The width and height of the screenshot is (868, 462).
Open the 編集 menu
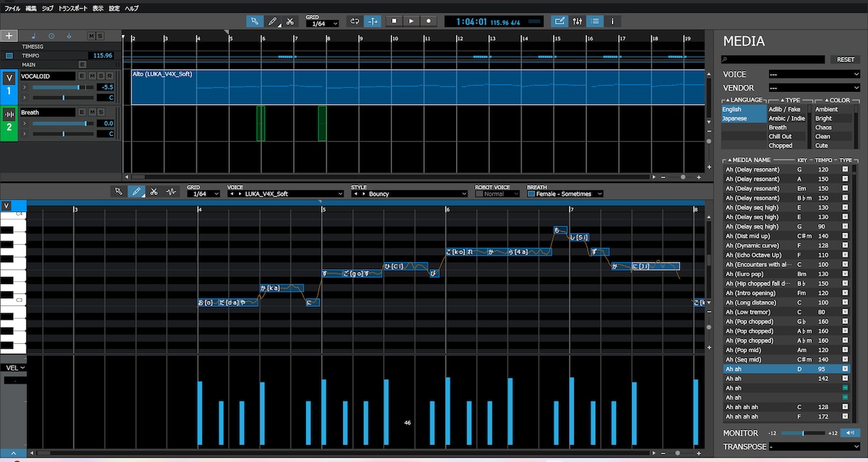[31, 9]
